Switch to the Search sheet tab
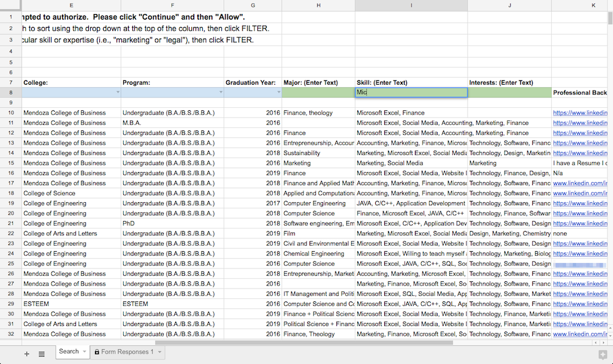Viewport: 613px width, 364px height. (69, 352)
